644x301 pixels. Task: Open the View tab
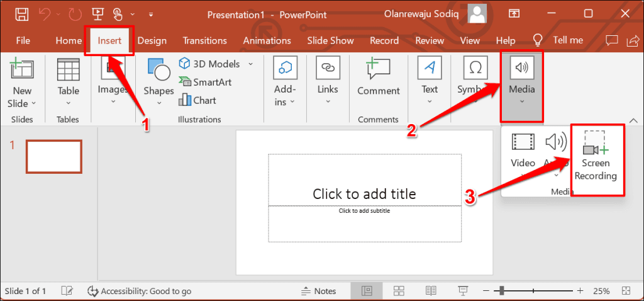tap(469, 41)
